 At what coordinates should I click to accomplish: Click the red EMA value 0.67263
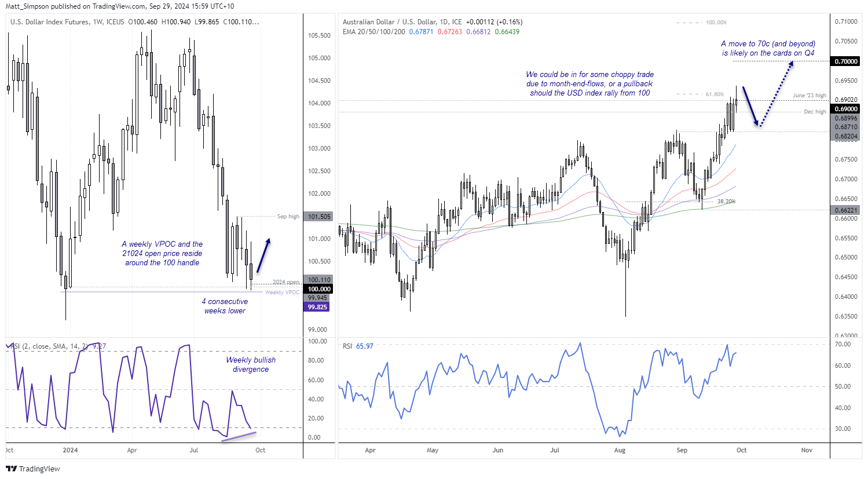tap(450, 32)
